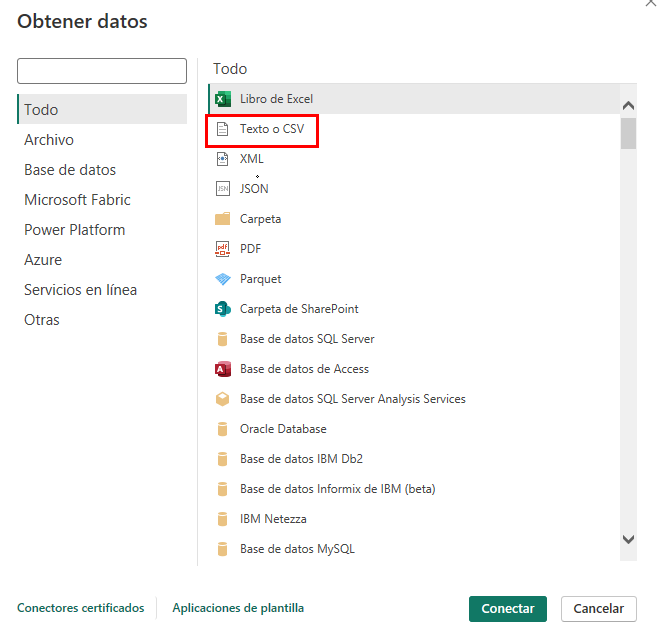The height and width of the screenshot is (633, 658).
Task: Select the Libro de Excel icon
Action: pos(222,99)
